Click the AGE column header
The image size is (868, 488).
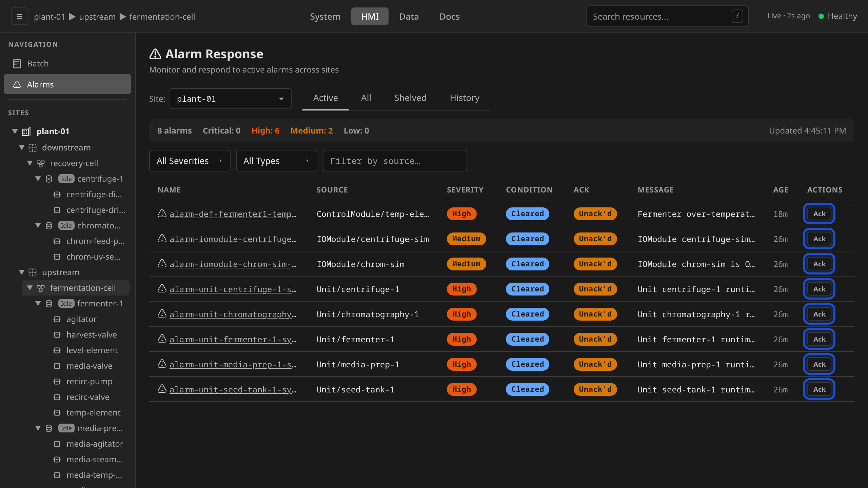[781, 190]
